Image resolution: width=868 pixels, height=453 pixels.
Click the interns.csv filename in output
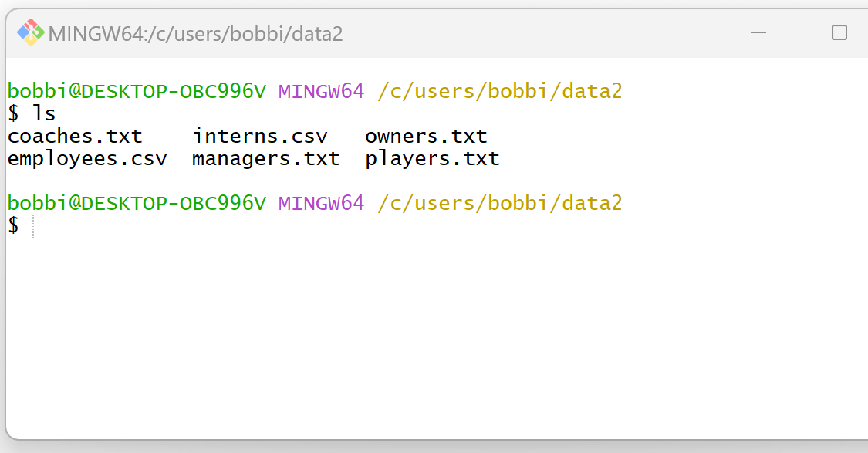pyautogui.click(x=259, y=137)
